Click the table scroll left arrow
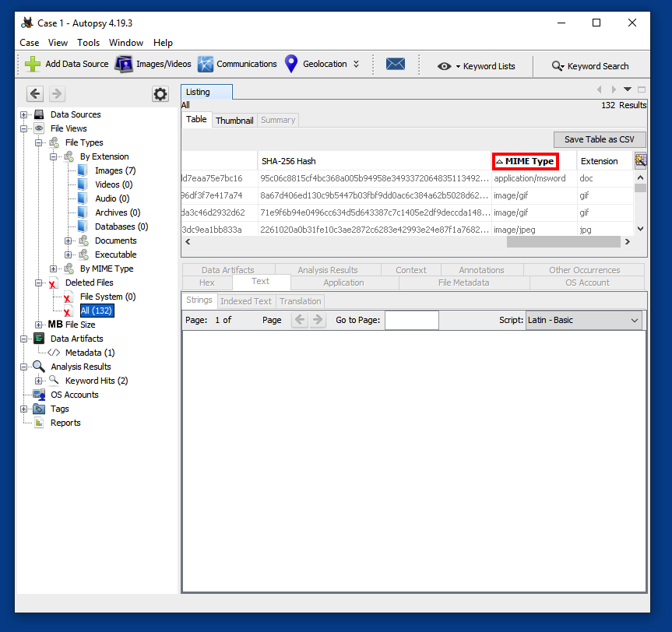Viewport: 672px width, 632px height. pos(188,241)
